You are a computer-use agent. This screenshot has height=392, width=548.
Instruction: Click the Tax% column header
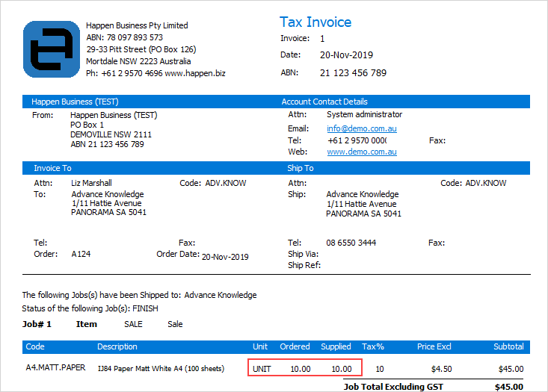pyautogui.click(x=373, y=346)
